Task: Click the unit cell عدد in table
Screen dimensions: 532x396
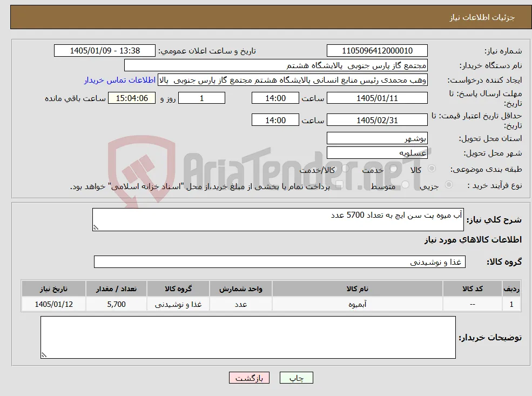Action: click(240, 304)
